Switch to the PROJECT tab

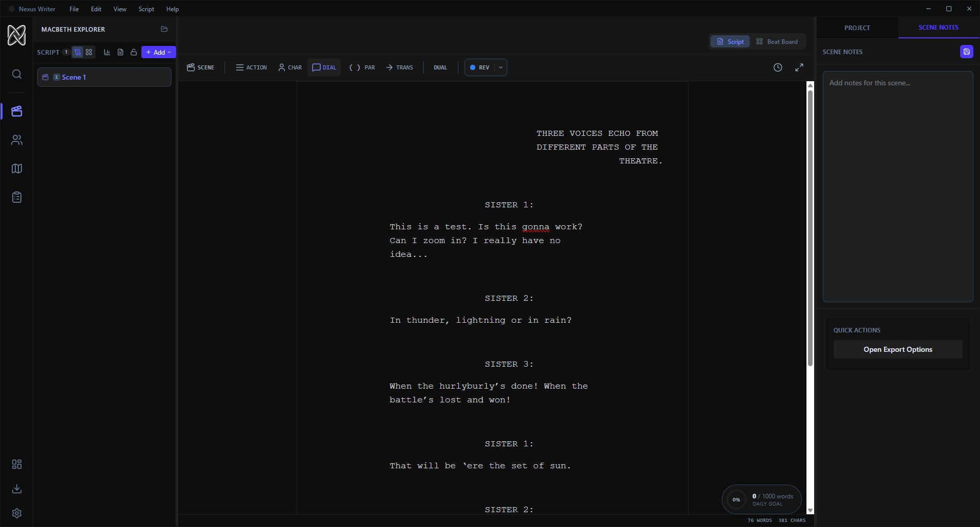(857, 28)
